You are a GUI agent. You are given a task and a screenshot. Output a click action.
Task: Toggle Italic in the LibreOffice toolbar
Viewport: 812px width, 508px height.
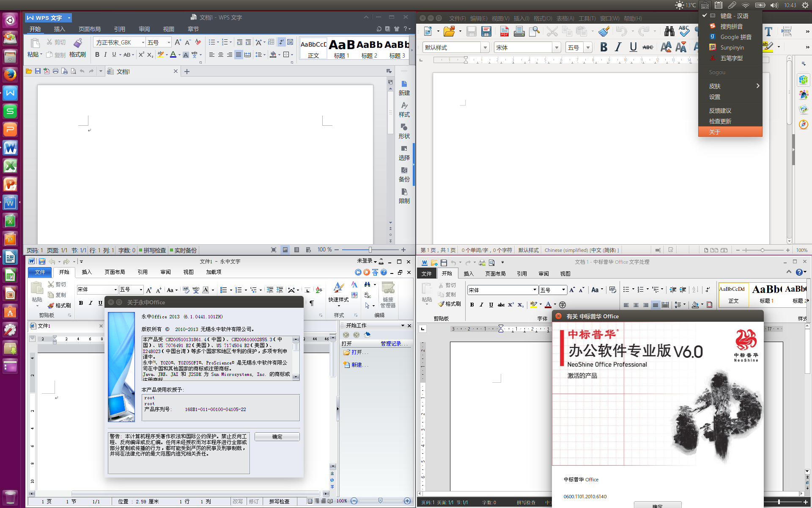pos(618,47)
